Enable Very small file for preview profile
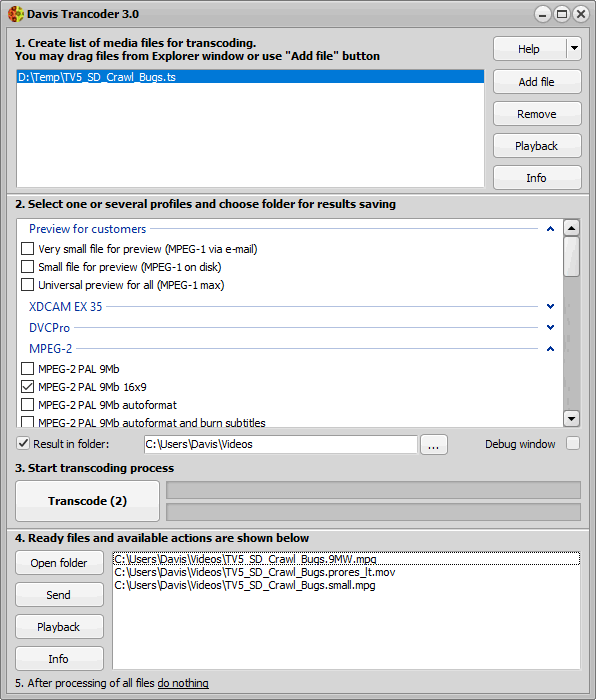This screenshot has width=596, height=700. [28, 248]
